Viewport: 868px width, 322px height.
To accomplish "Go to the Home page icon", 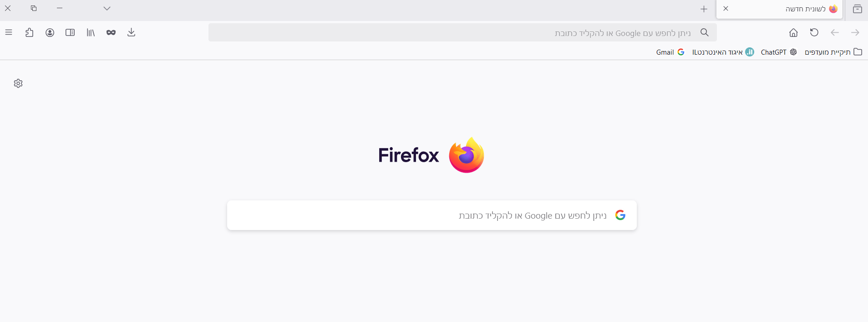I will (793, 32).
